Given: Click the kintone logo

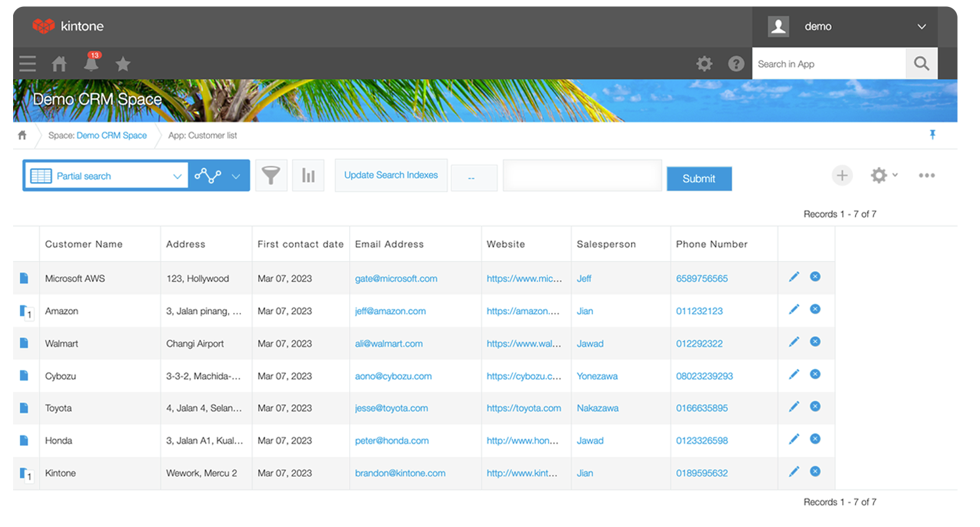Looking at the screenshot, I should pyautogui.click(x=68, y=26).
